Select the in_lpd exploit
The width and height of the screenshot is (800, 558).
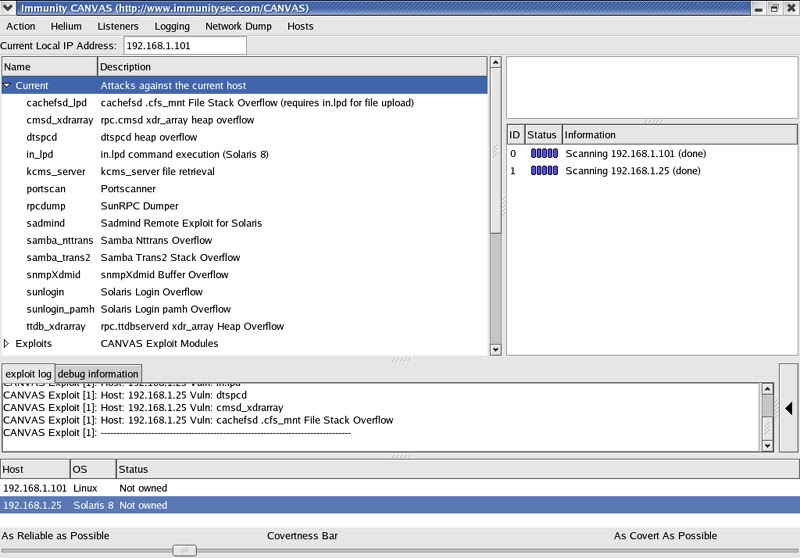[244, 154]
